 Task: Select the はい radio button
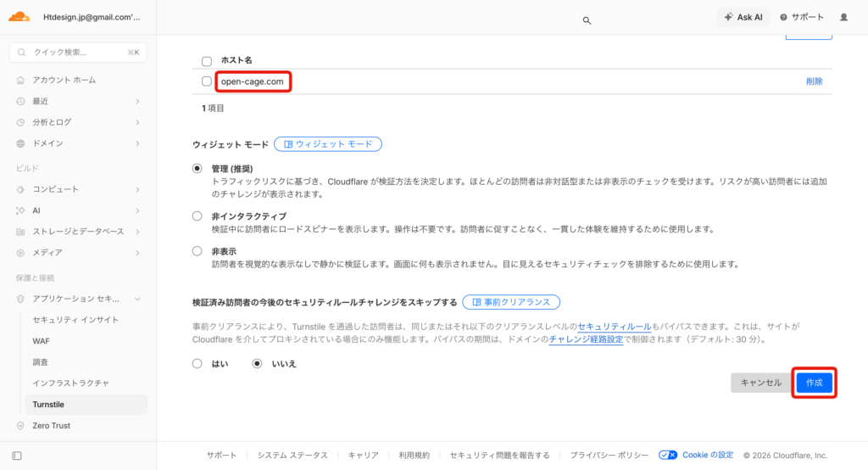tap(198, 364)
